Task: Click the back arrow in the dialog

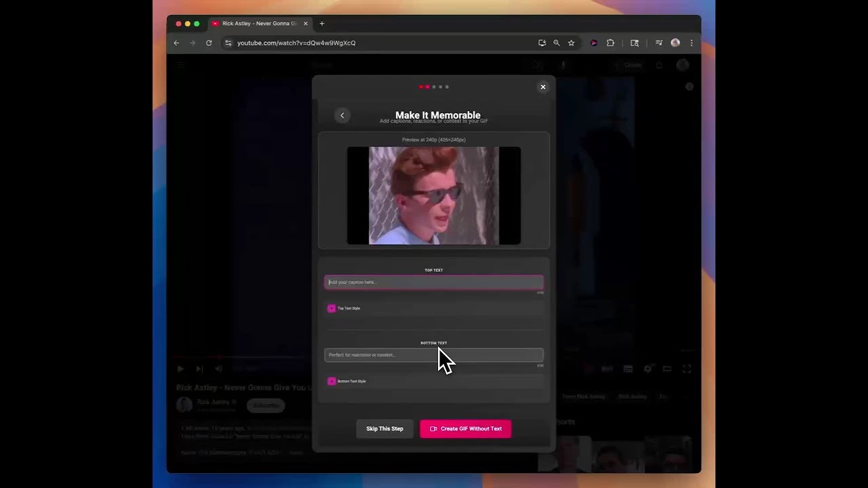Action: pos(342,115)
